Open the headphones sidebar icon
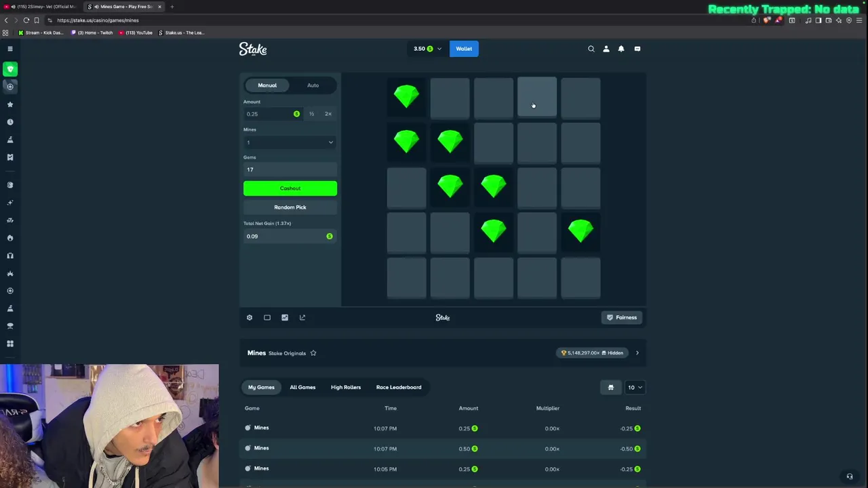 pos(10,256)
